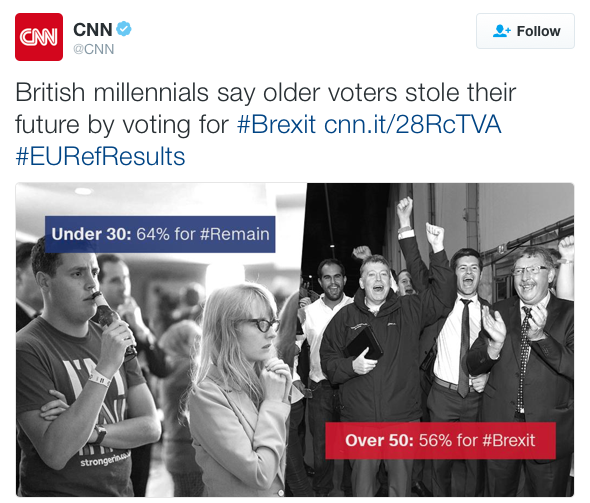Follow the CNN account
Viewport: 590px width, 503px height.
pyautogui.click(x=525, y=31)
